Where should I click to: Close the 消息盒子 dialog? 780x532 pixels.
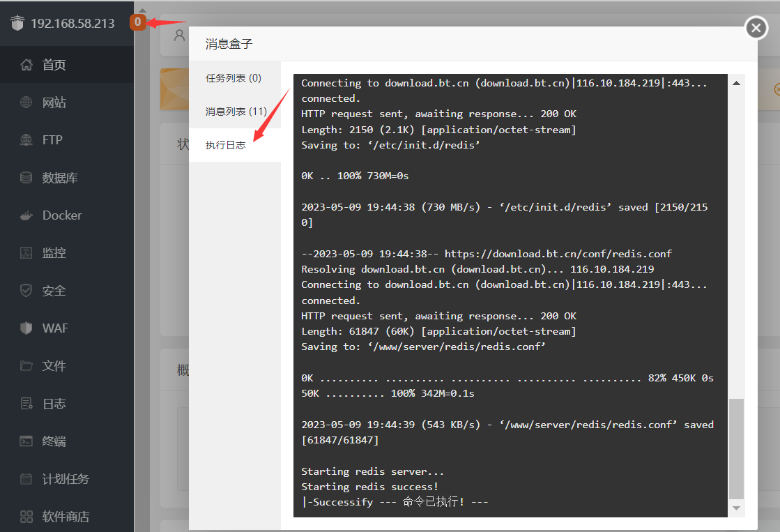[756, 27]
